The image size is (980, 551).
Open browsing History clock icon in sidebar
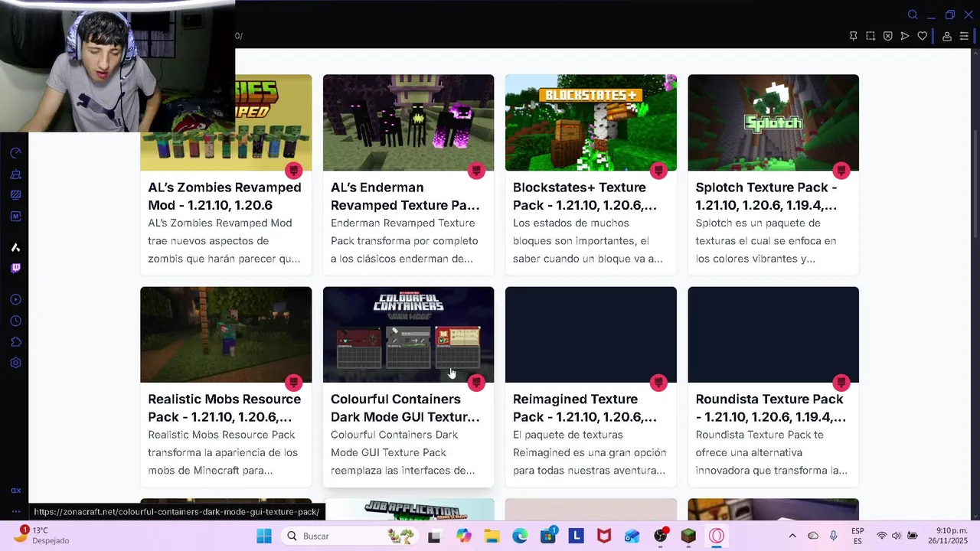[15, 321]
